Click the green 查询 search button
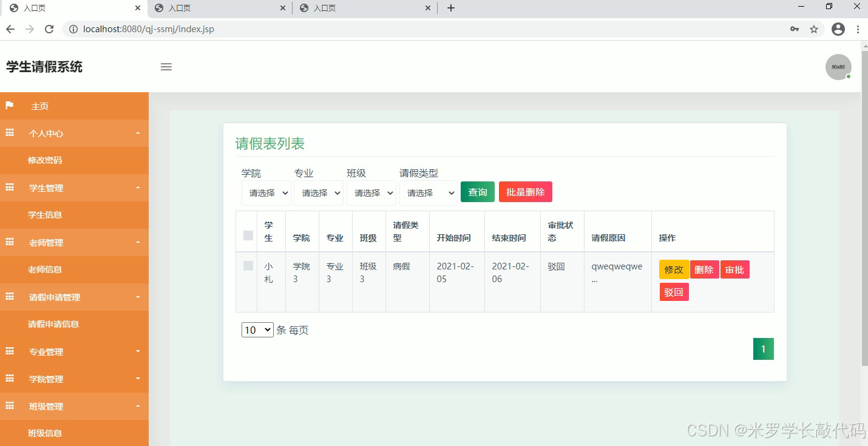This screenshot has height=446, width=868. pyautogui.click(x=477, y=192)
